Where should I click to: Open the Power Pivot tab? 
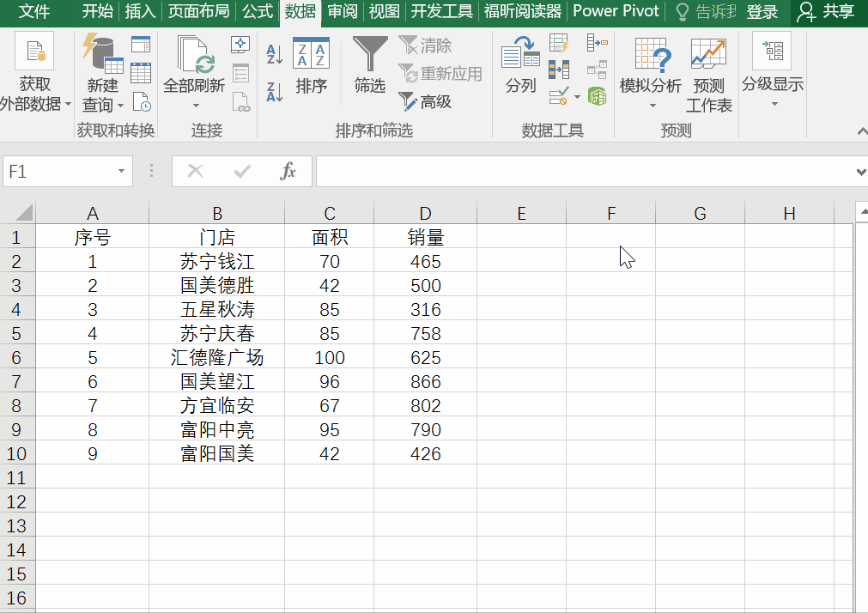(x=616, y=11)
